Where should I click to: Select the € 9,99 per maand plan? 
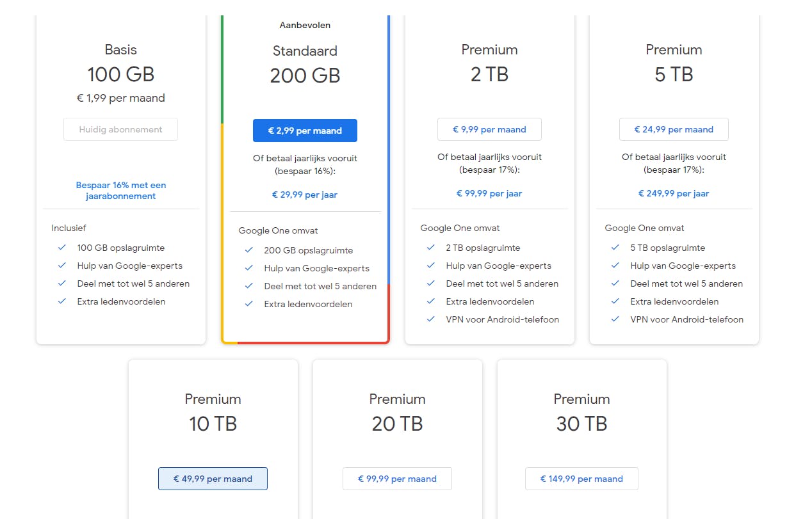tap(489, 129)
